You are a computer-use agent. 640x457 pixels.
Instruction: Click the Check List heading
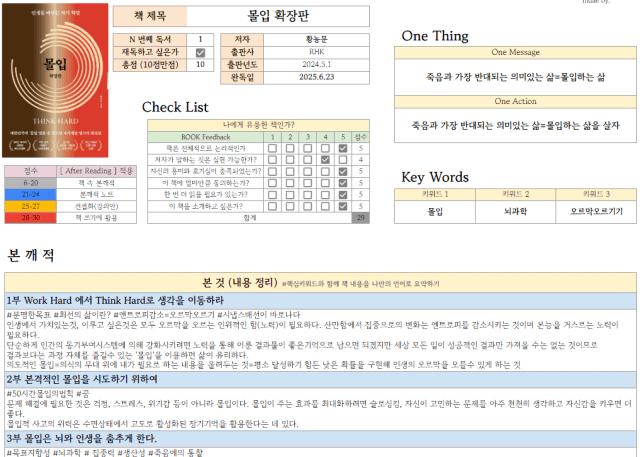click(175, 107)
